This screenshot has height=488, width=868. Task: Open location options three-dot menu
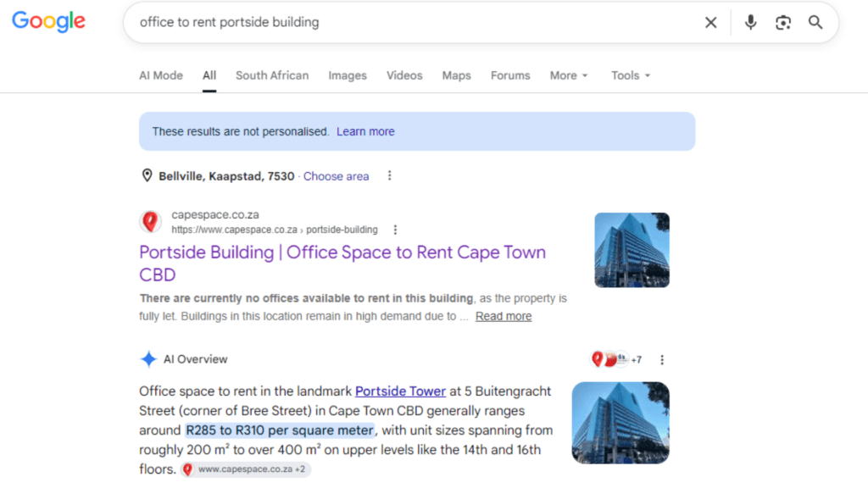pyautogui.click(x=390, y=175)
